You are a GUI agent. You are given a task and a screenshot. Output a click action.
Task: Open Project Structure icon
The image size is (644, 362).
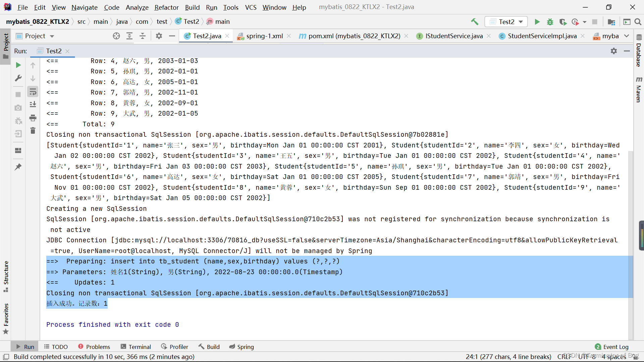pyautogui.click(x=611, y=22)
